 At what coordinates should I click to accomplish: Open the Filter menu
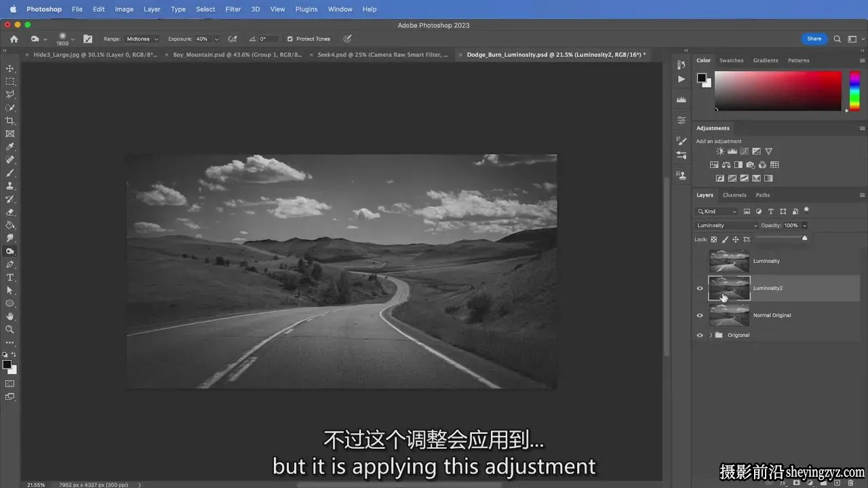point(233,9)
